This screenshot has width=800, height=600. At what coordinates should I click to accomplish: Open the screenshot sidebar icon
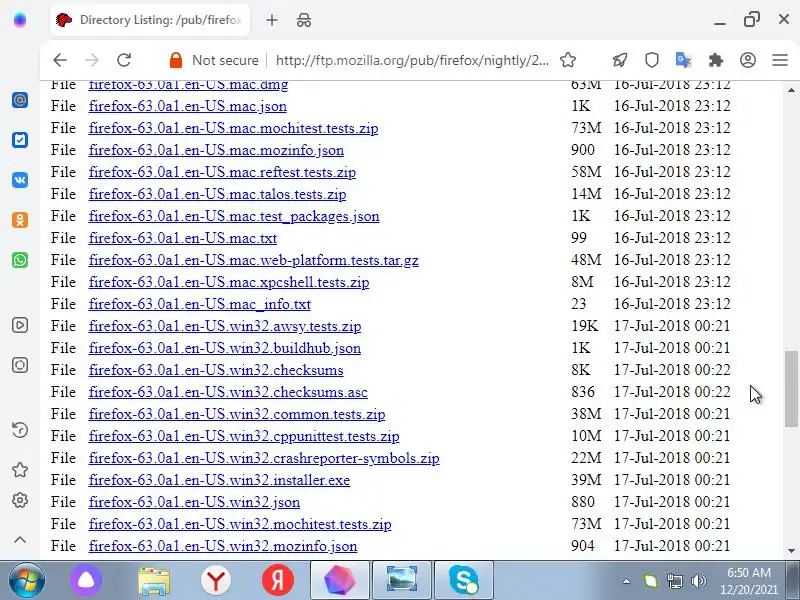pyautogui.click(x=20, y=365)
